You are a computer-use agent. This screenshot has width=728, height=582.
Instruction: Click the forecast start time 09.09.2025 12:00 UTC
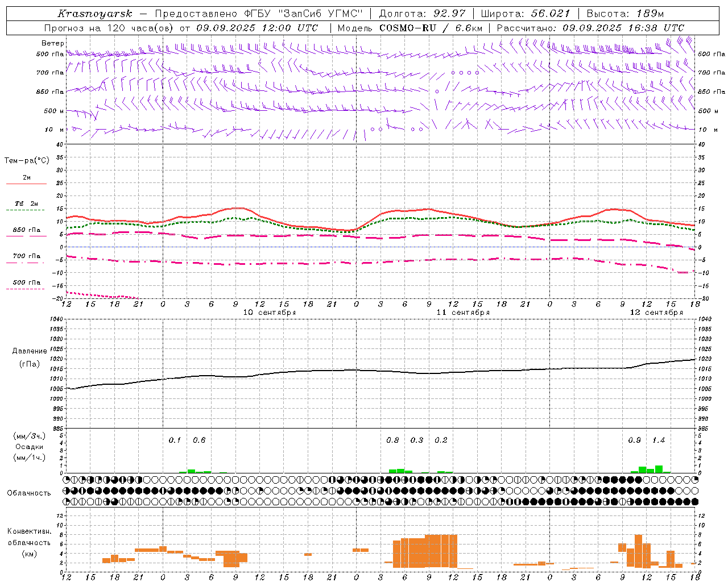257,28
